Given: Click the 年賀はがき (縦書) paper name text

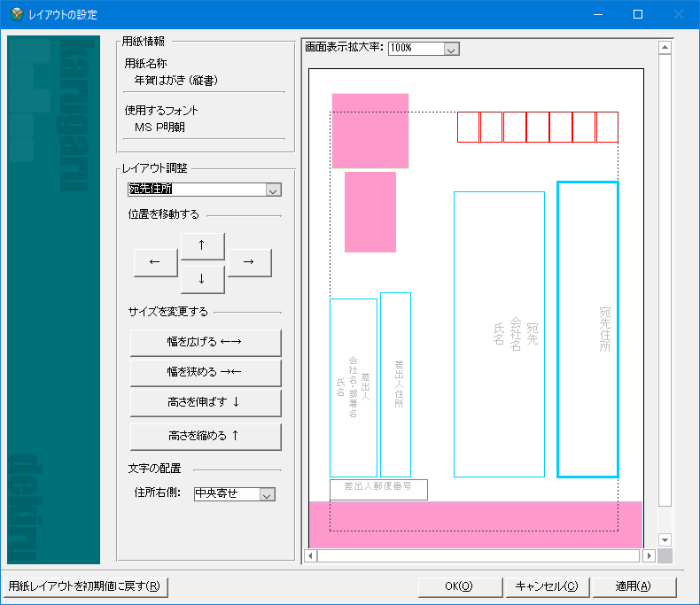Looking at the screenshot, I should (176, 81).
